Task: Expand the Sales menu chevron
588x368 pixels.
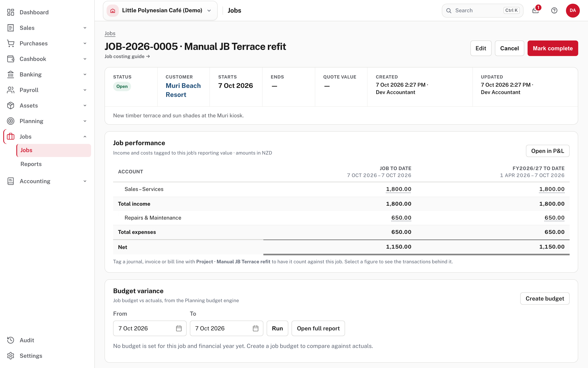Action: click(85, 28)
